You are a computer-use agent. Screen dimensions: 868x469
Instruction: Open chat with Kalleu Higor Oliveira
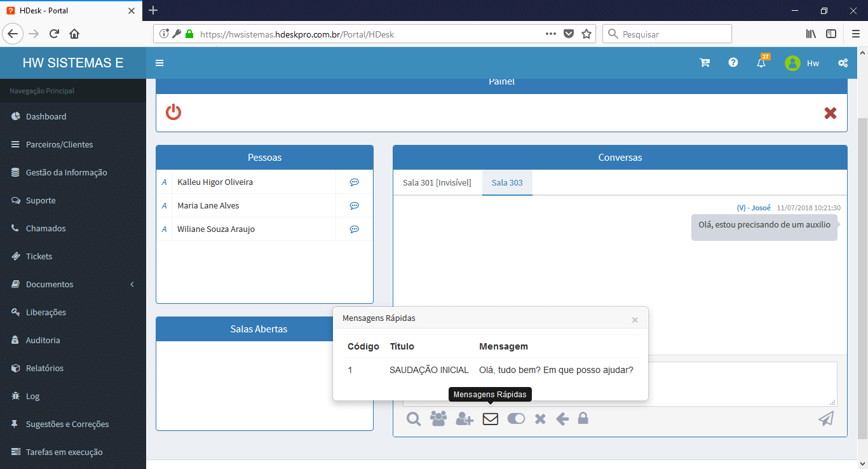[x=355, y=182]
